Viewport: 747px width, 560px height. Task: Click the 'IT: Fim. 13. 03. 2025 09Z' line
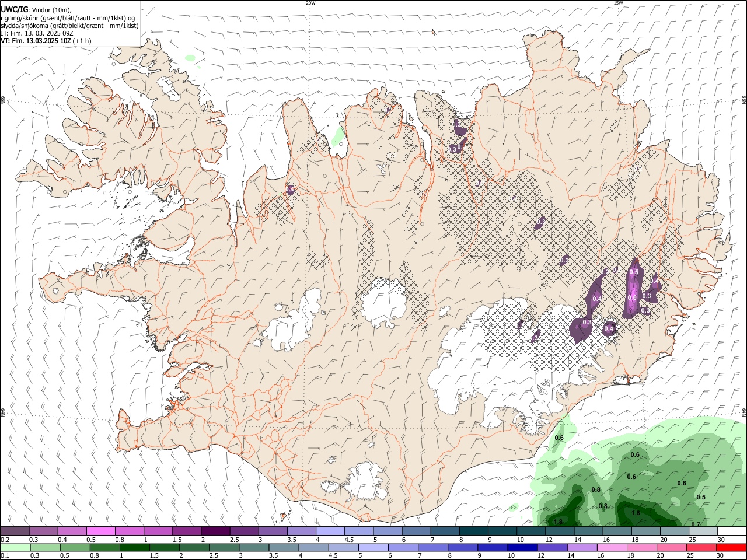coord(37,33)
